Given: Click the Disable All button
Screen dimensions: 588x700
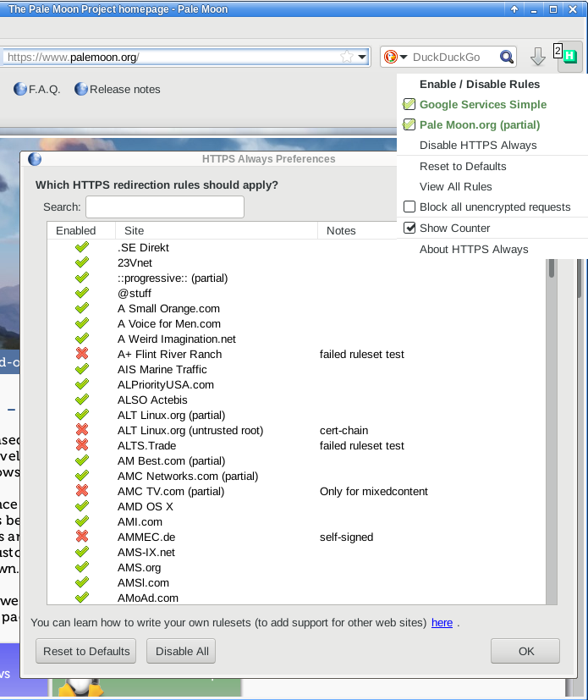Looking at the screenshot, I should [181, 651].
